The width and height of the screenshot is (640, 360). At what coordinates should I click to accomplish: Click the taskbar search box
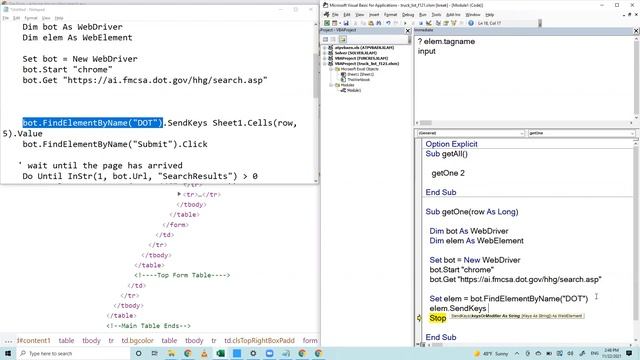click(73, 353)
